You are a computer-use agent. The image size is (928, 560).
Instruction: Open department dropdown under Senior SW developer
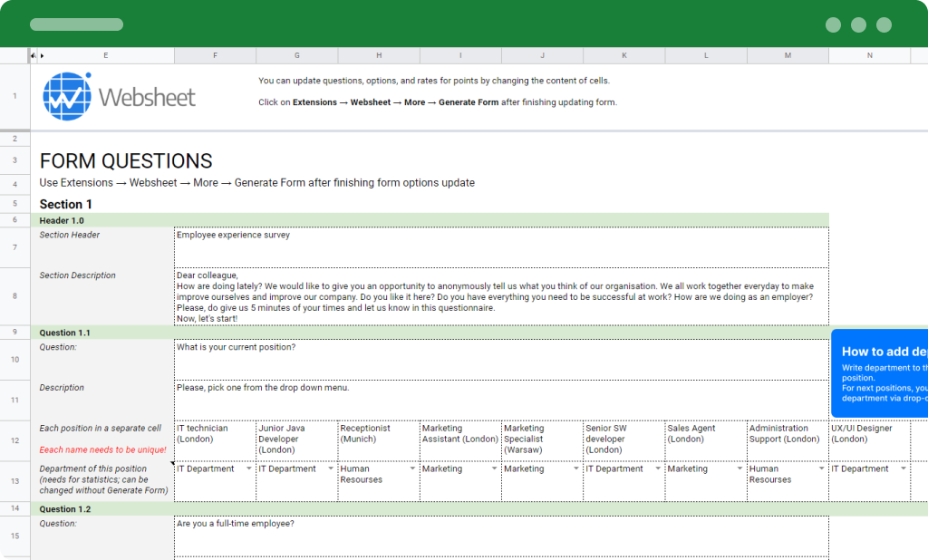[658, 468]
